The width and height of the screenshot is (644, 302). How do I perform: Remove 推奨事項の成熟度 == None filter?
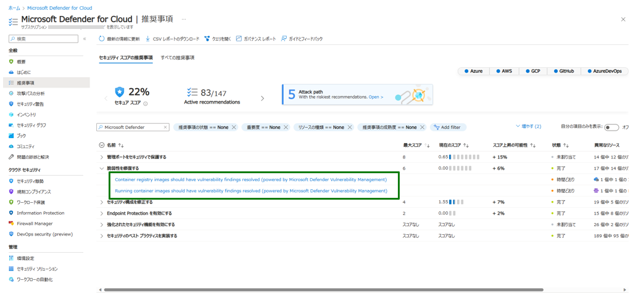[422, 128]
